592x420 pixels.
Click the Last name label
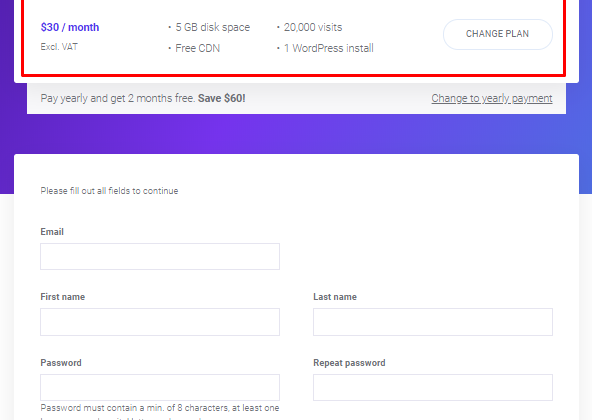click(x=335, y=297)
